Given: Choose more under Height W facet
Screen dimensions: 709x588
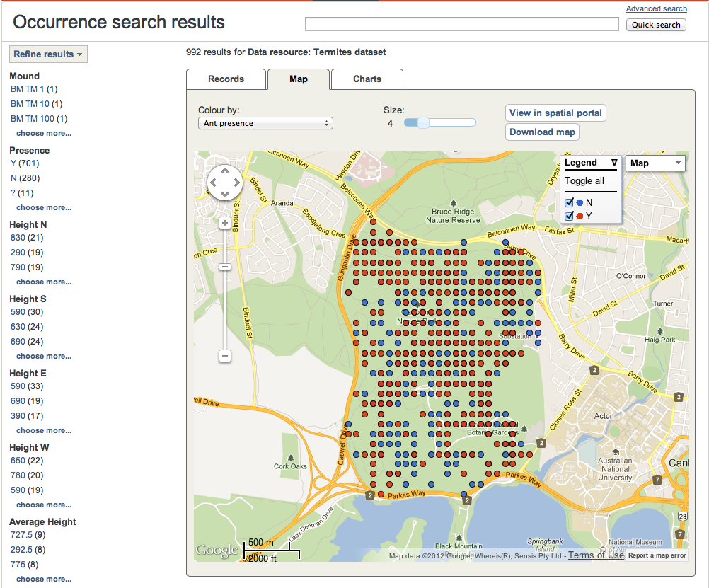Looking at the screenshot, I should tap(44, 505).
